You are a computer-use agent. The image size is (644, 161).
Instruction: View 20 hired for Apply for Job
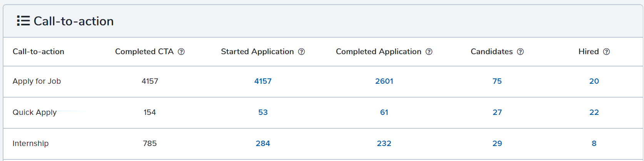(594, 81)
